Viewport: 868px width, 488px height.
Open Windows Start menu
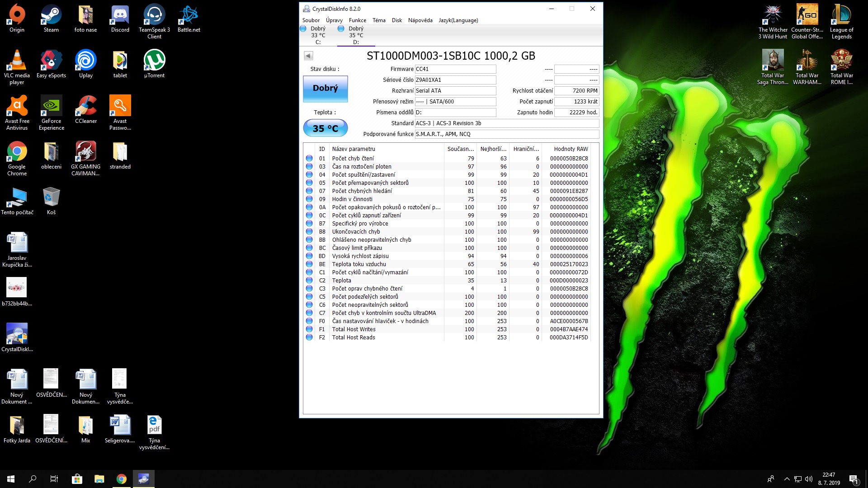pyautogui.click(x=11, y=479)
